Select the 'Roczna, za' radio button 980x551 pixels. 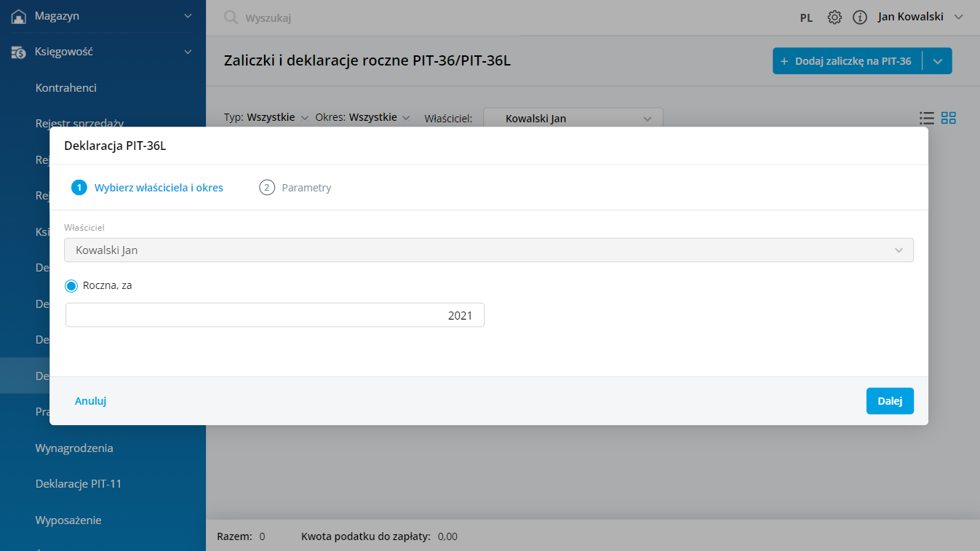point(71,286)
